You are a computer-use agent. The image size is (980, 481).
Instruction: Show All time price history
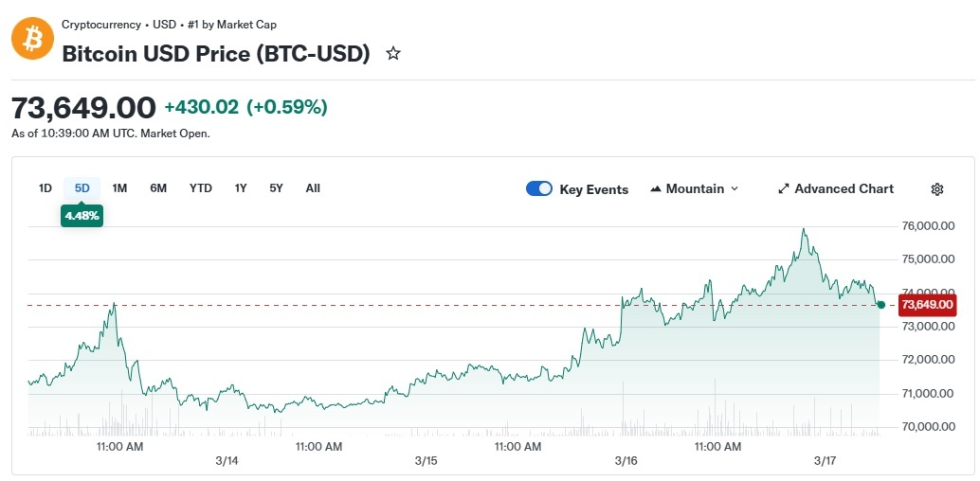pyautogui.click(x=313, y=188)
